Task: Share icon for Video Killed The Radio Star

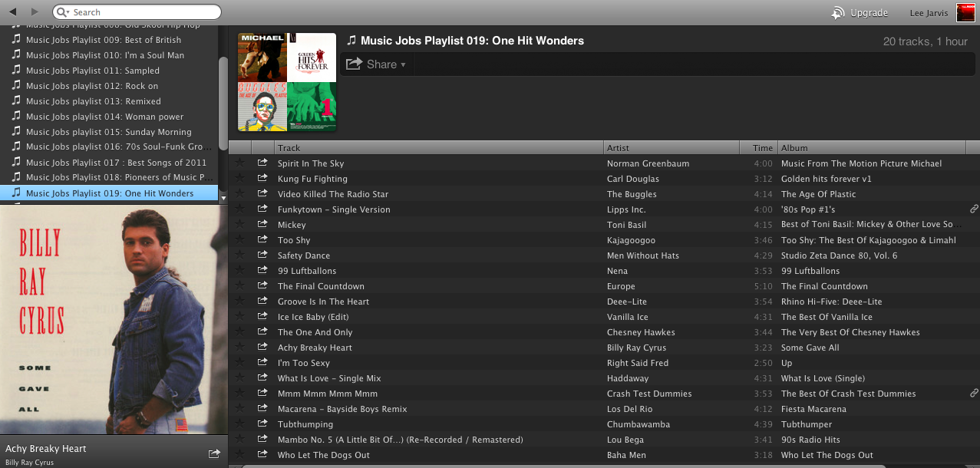Action: click(262, 193)
